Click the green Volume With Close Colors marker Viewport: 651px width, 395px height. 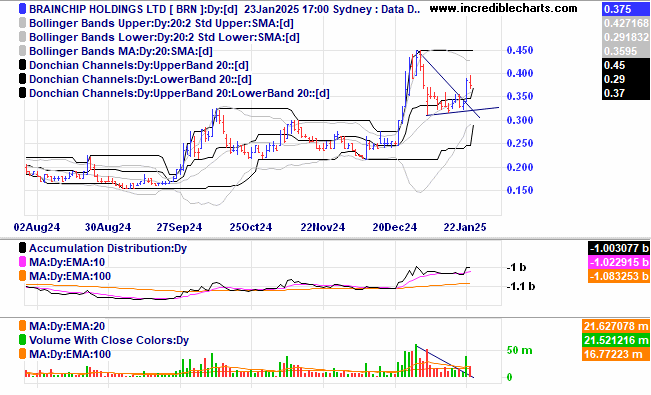click(x=22, y=340)
